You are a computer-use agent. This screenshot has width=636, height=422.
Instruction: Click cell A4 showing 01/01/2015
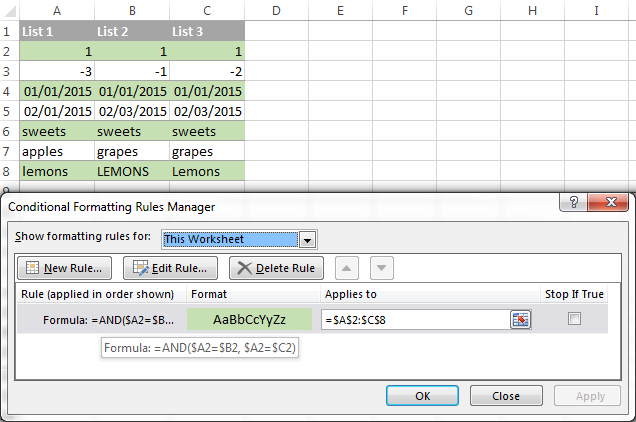57,91
